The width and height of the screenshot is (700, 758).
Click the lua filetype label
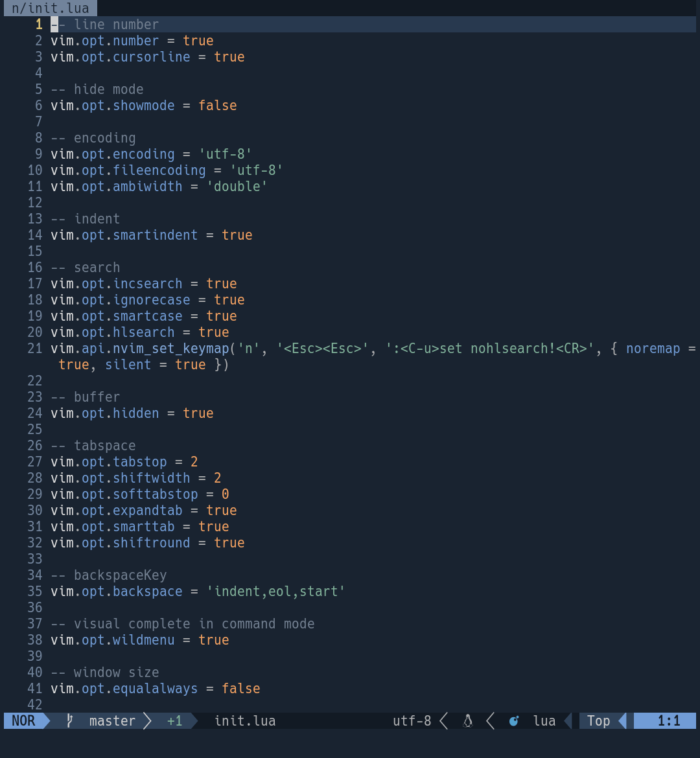point(544,721)
